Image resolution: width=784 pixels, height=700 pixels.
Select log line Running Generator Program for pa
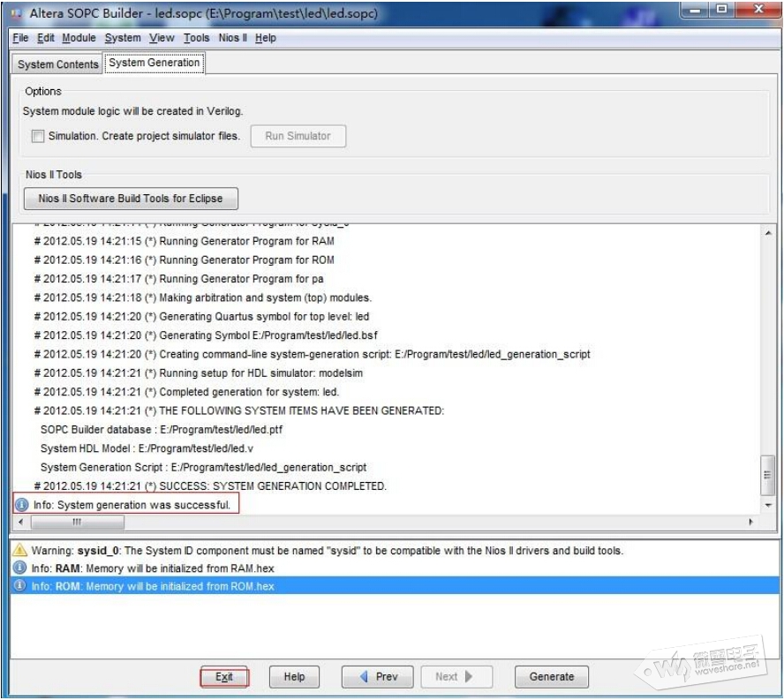click(178, 279)
